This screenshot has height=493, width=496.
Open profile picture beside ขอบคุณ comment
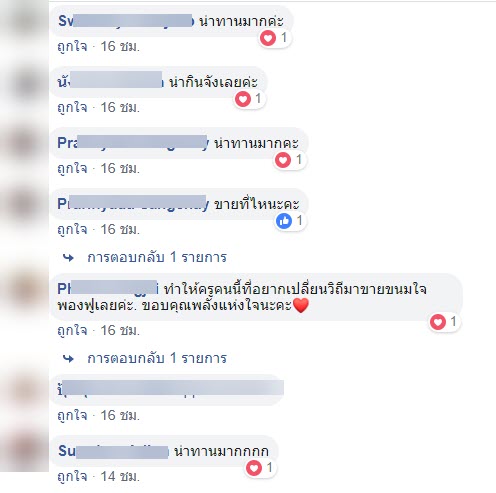26,289
